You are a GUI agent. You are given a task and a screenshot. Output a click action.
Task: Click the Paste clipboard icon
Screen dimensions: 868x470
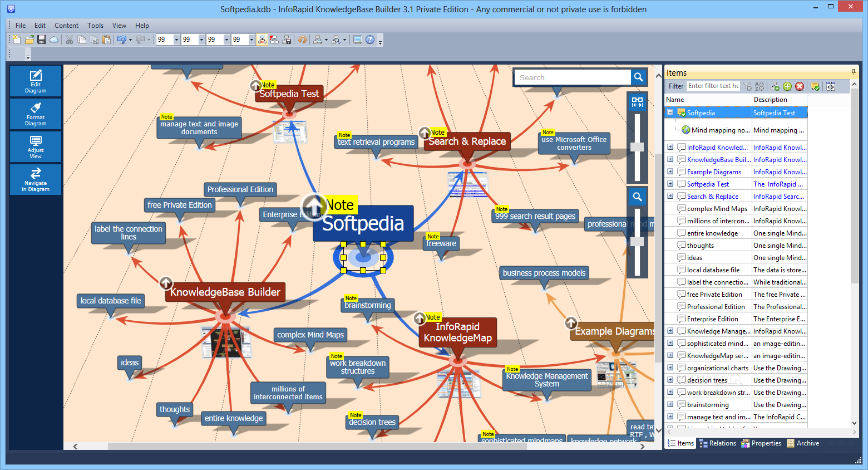click(106, 40)
